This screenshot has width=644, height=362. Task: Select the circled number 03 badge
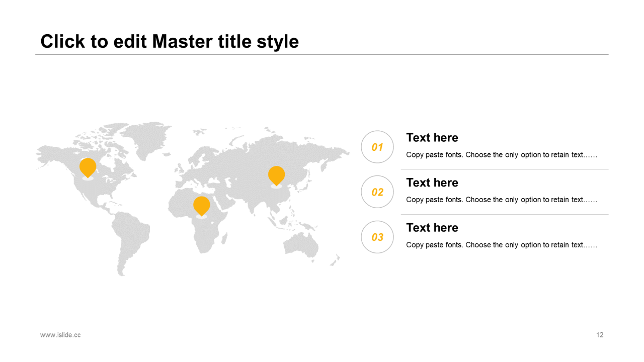(377, 237)
